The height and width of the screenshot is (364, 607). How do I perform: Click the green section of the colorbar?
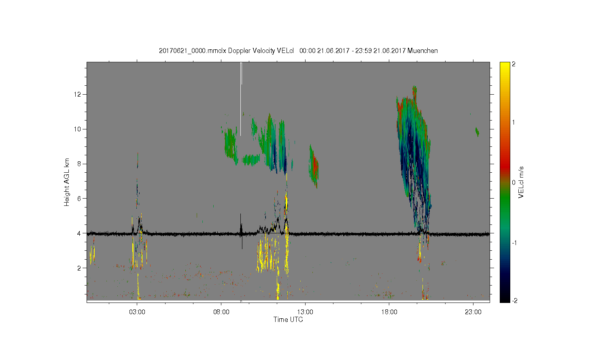coord(505,202)
